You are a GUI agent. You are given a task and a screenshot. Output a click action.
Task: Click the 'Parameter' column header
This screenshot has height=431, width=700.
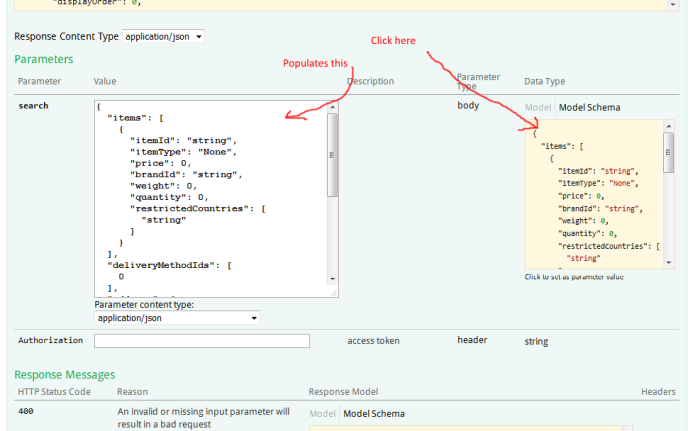39,81
